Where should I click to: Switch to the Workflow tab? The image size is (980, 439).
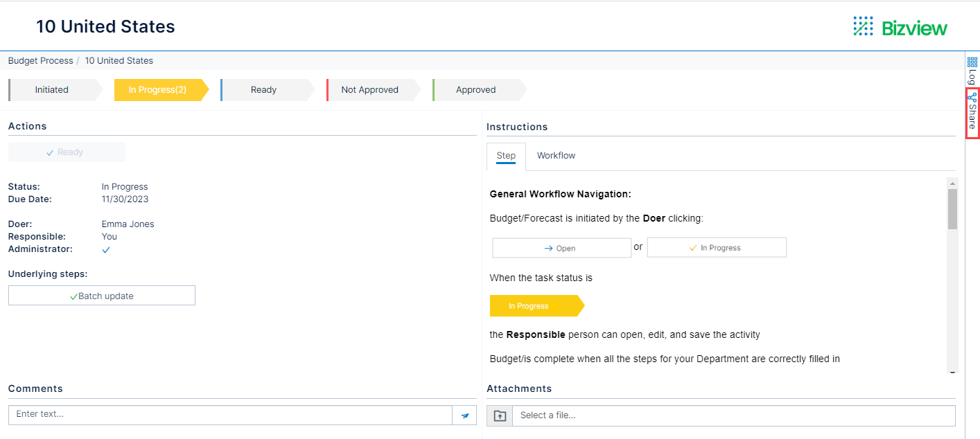tap(556, 155)
